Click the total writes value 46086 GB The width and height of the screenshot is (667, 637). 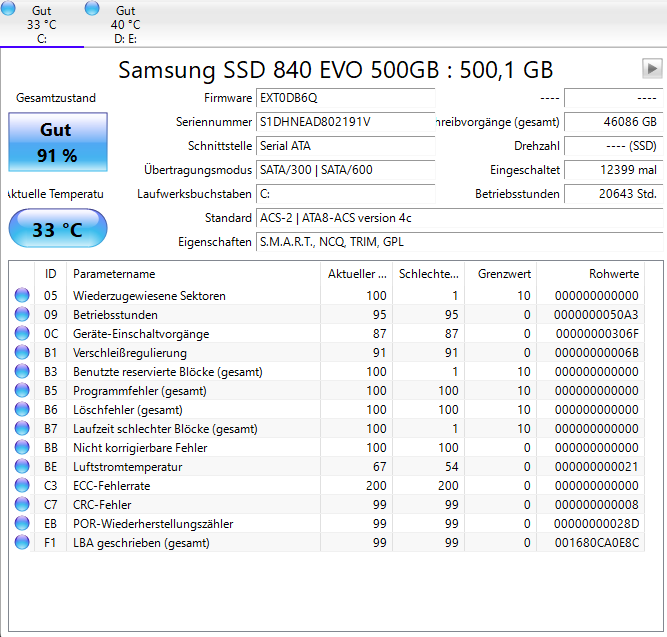(x=613, y=122)
